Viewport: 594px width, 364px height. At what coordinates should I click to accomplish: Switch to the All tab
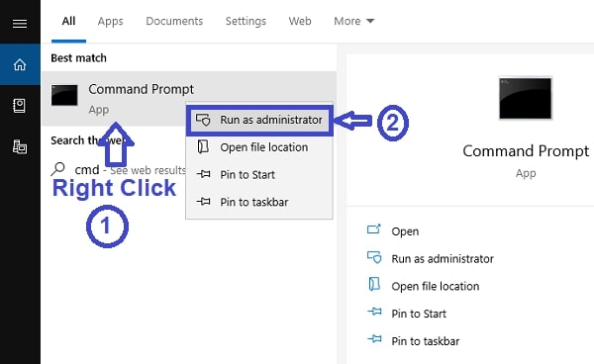point(68,21)
